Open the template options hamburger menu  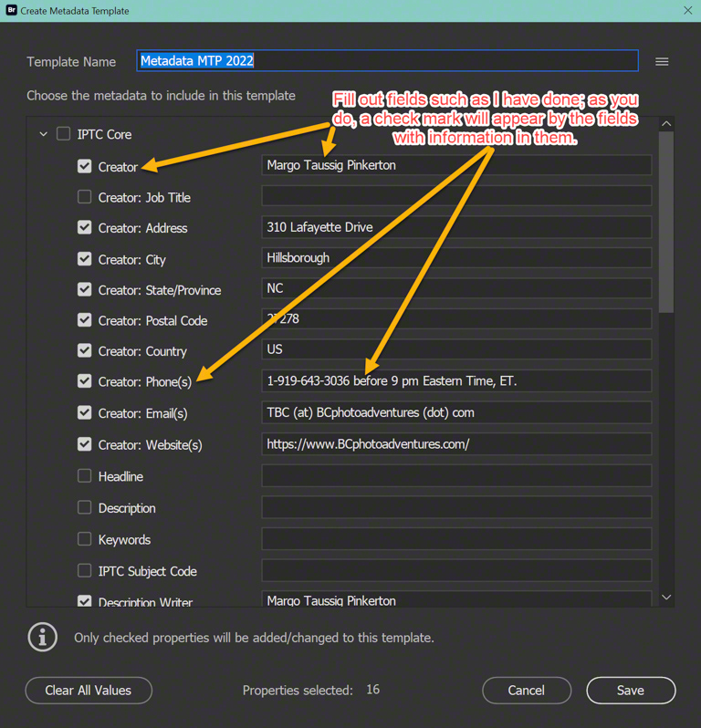662,61
